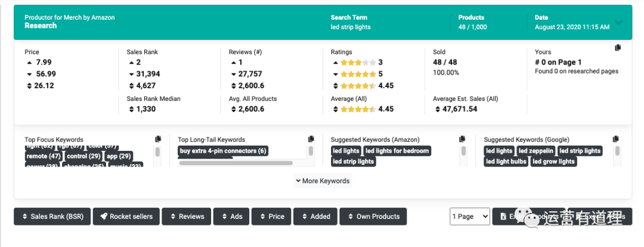
Task: Click Average Est. Sales value 47,671.54
Action: coord(460,109)
